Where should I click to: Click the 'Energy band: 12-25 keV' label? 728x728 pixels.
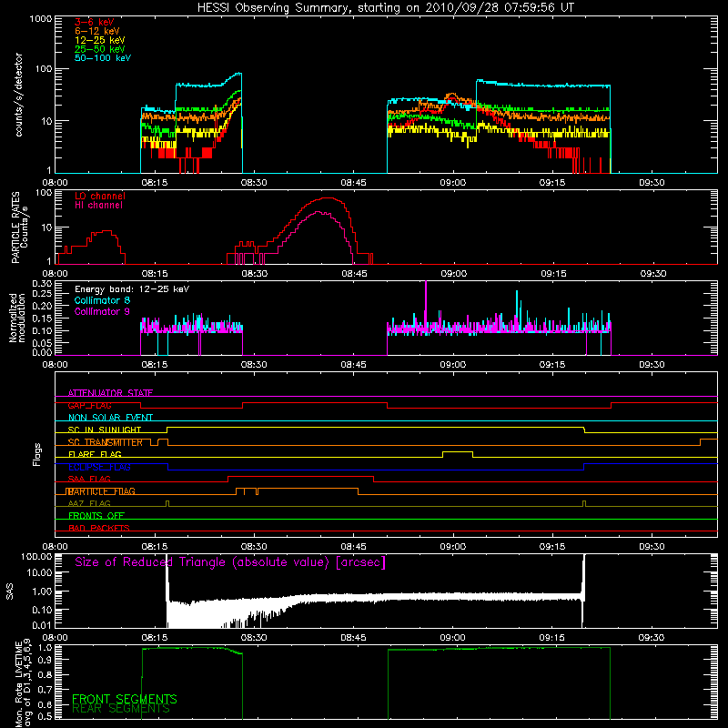click(132, 289)
